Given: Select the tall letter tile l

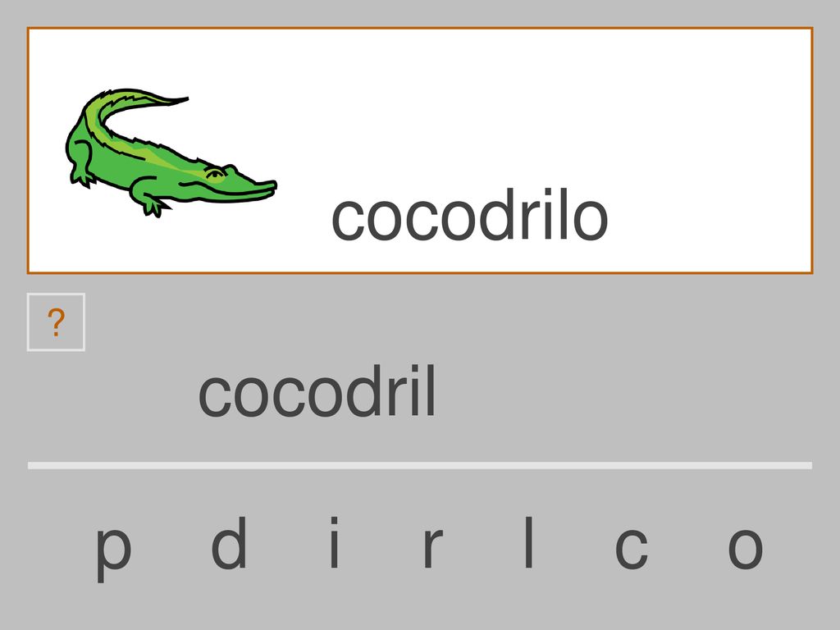Looking at the screenshot, I should pos(529,542).
